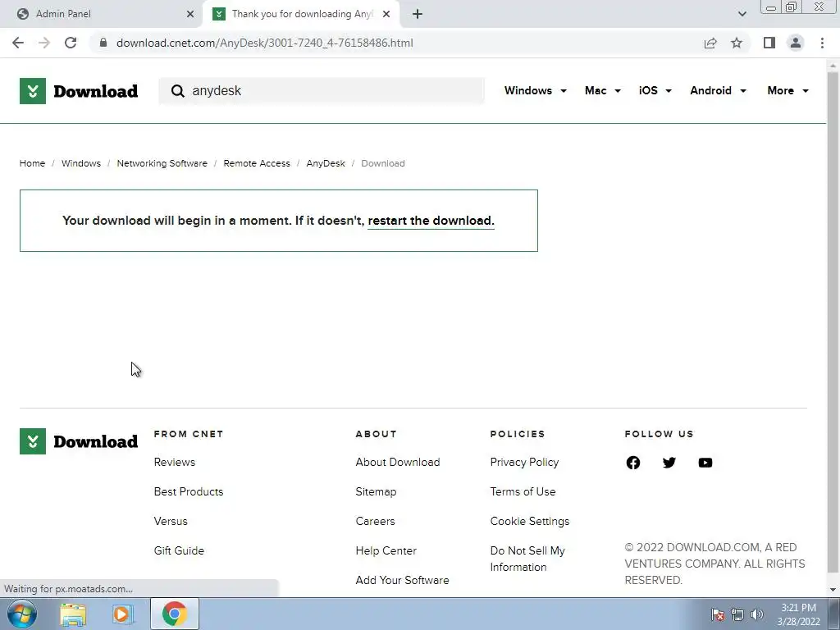The image size is (840, 630).
Task: Click the page vertical scrollbar
Action: (x=833, y=322)
